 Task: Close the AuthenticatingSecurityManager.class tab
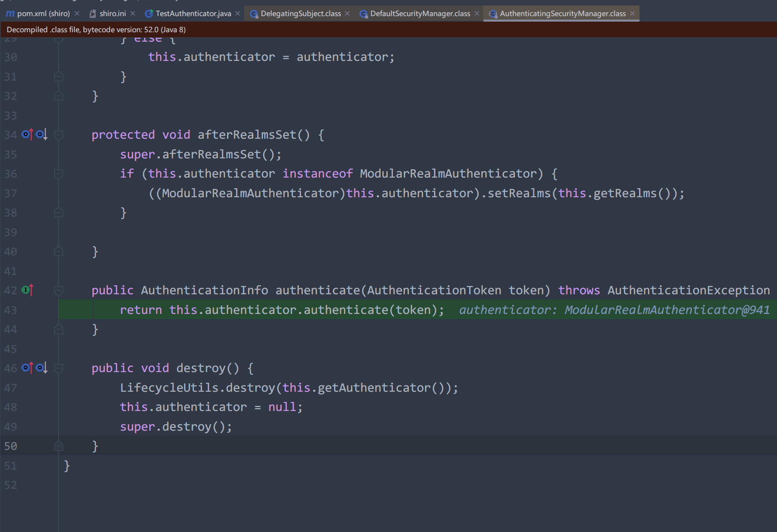632,13
